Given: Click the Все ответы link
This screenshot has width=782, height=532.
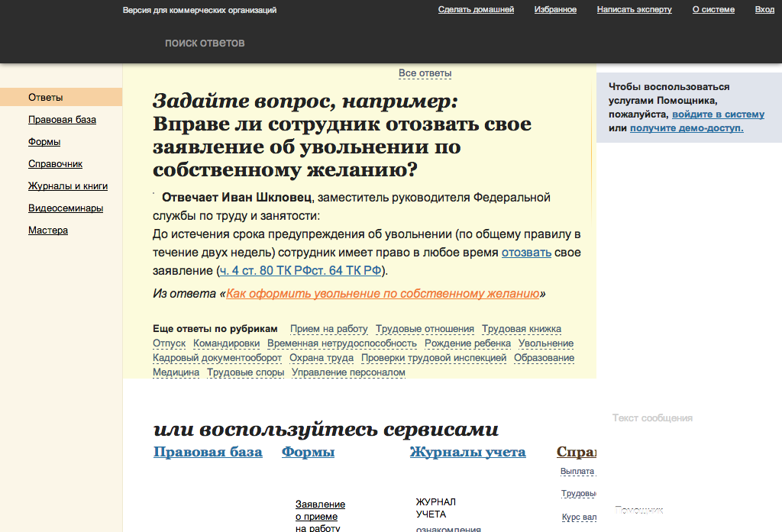Looking at the screenshot, I should 425,73.
